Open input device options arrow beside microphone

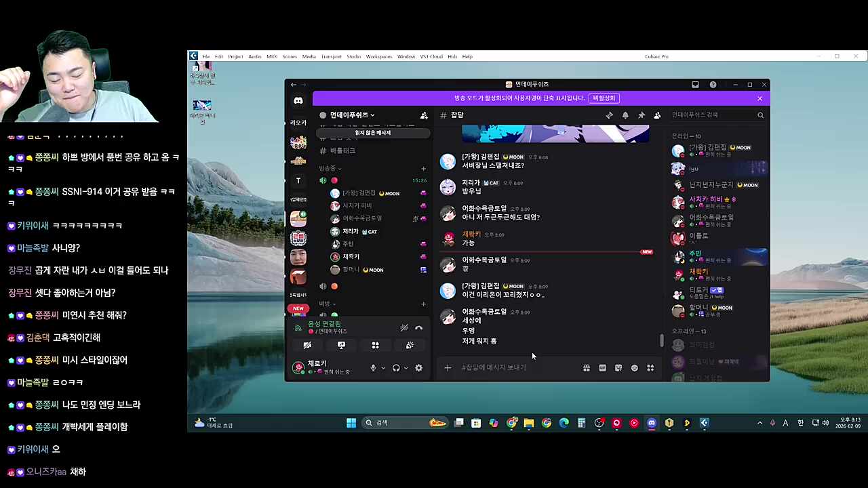383,368
